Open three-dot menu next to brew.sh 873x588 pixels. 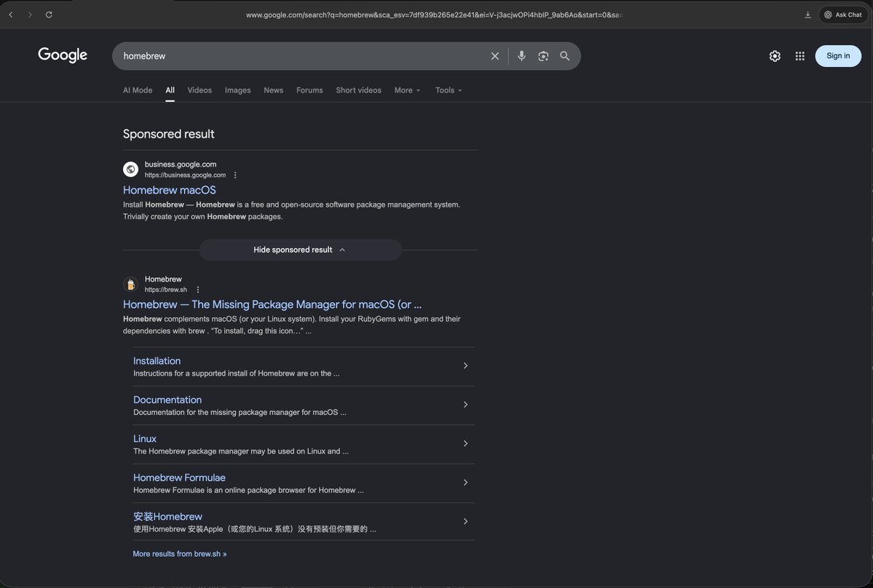coord(197,290)
